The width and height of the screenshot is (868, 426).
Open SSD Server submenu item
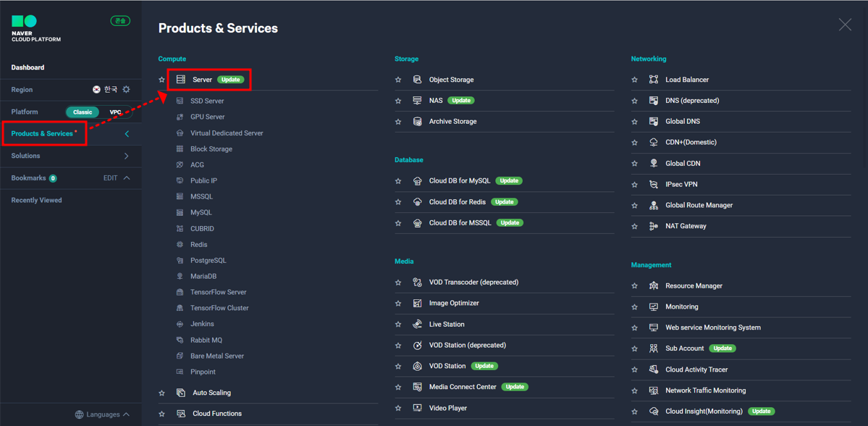207,101
